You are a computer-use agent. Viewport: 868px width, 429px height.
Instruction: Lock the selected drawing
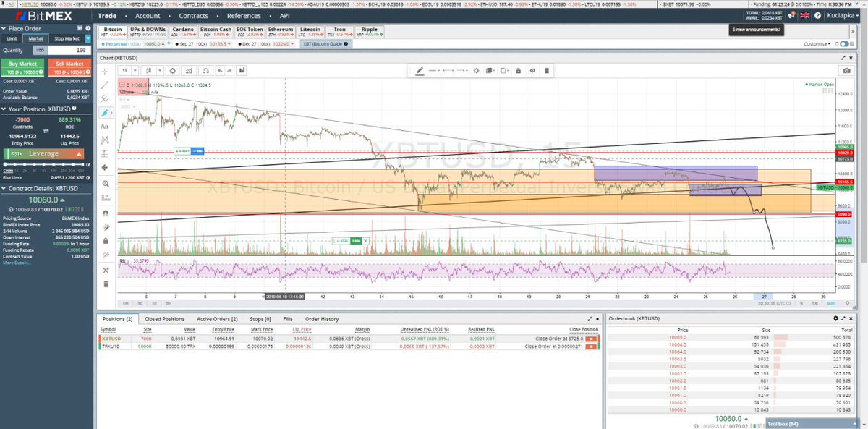coord(518,71)
